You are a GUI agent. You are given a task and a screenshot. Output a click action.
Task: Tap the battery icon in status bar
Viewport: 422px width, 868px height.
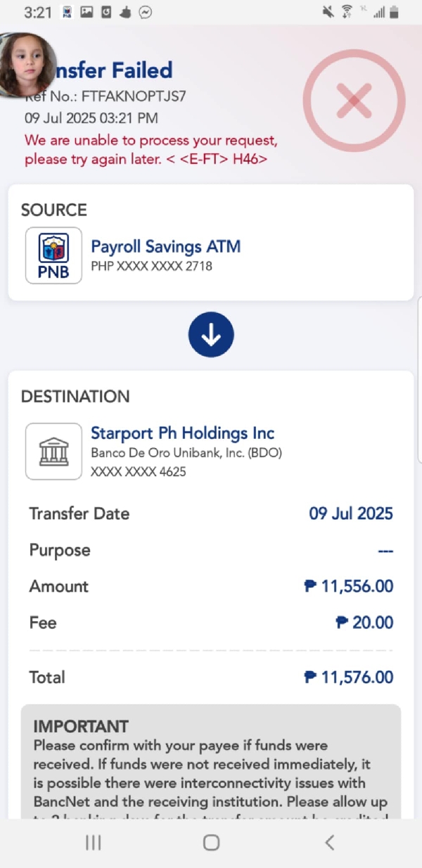394,12
